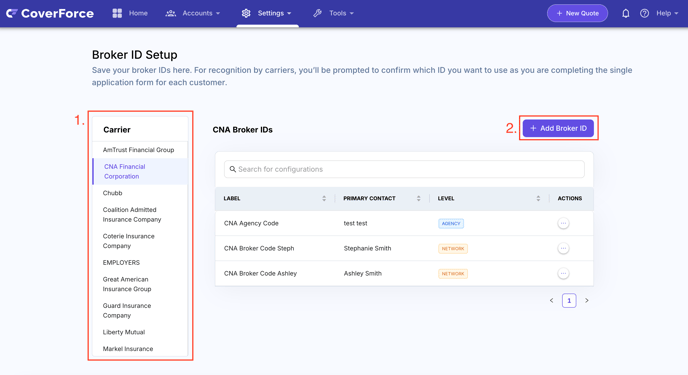Screen dimensions: 688x375
Task: Click the CNA Broker Code Steph label
Action: point(259,248)
